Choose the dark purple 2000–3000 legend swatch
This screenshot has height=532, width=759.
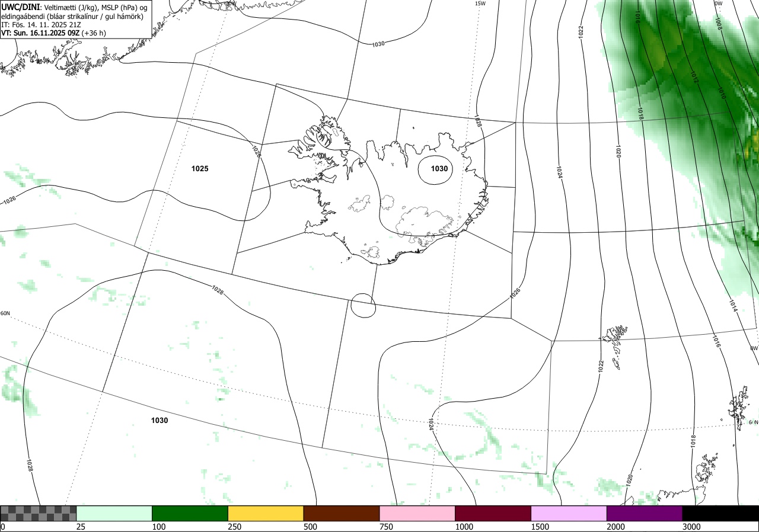point(645,513)
